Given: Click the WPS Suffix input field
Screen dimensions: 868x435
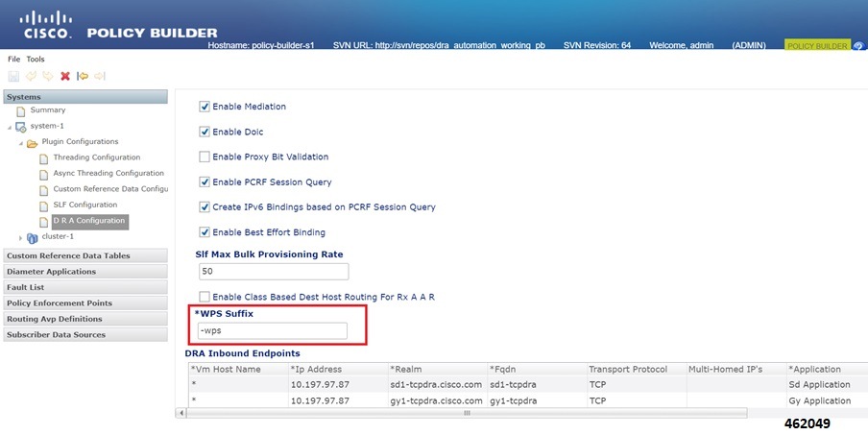Looking at the screenshot, I should pyautogui.click(x=273, y=330).
